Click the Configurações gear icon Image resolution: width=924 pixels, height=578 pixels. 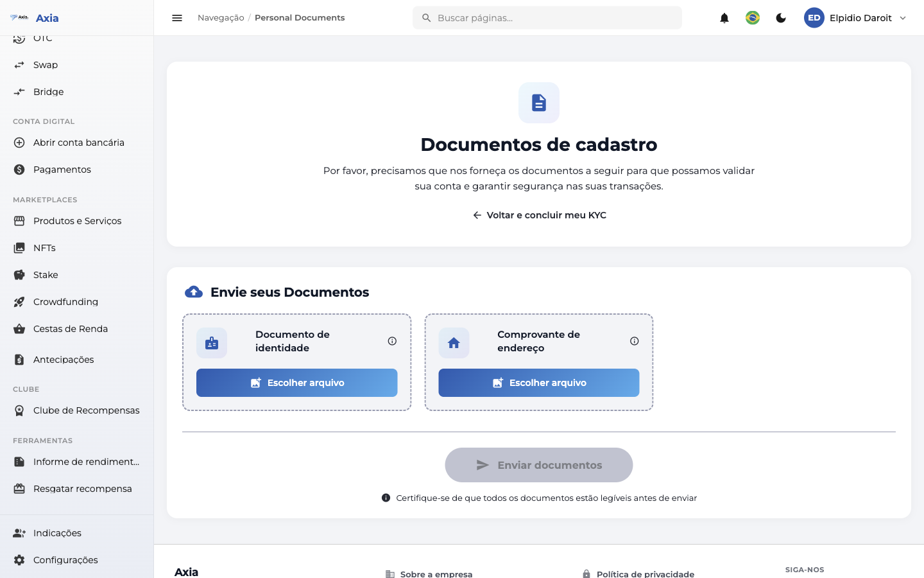19,560
